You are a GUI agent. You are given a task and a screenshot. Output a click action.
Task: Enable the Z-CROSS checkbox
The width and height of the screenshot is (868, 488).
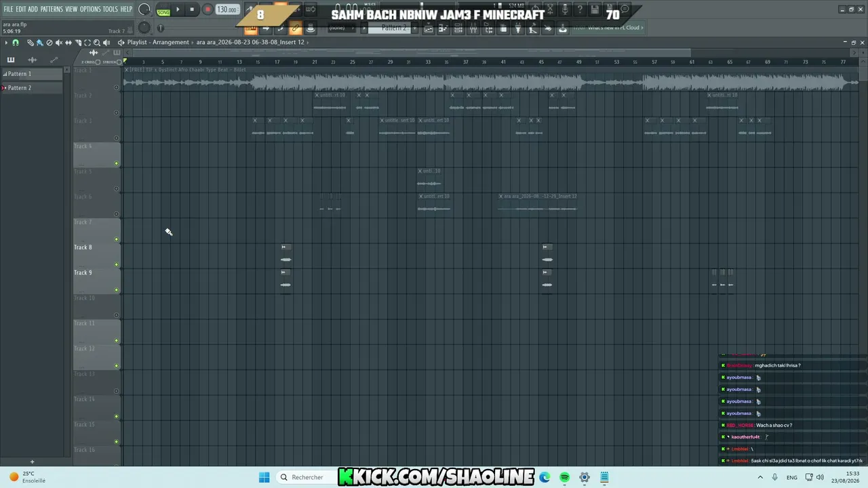(98, 62)
